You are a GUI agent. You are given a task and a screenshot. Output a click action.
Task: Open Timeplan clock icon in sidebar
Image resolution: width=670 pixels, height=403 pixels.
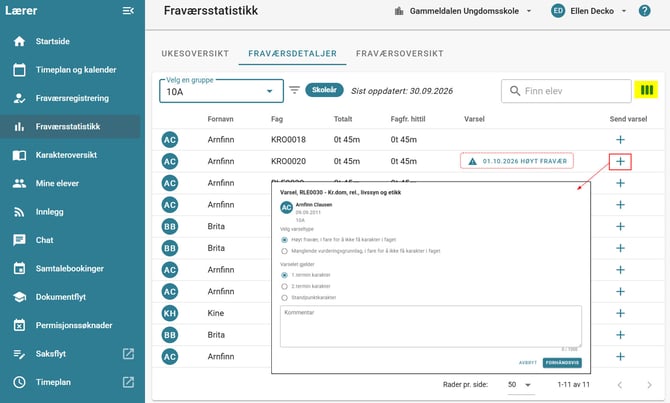coord(19,382)
